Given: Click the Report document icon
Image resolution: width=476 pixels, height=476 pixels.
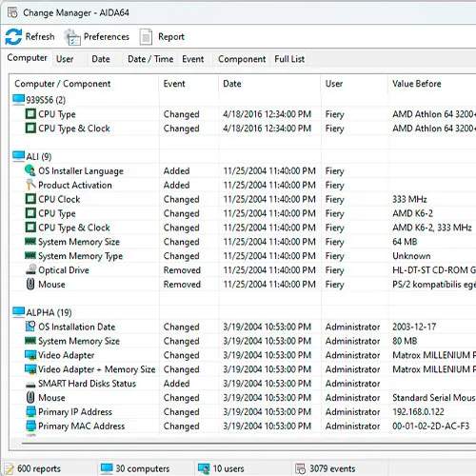Looking at the screenshot, I should click(x=146, y=37).
